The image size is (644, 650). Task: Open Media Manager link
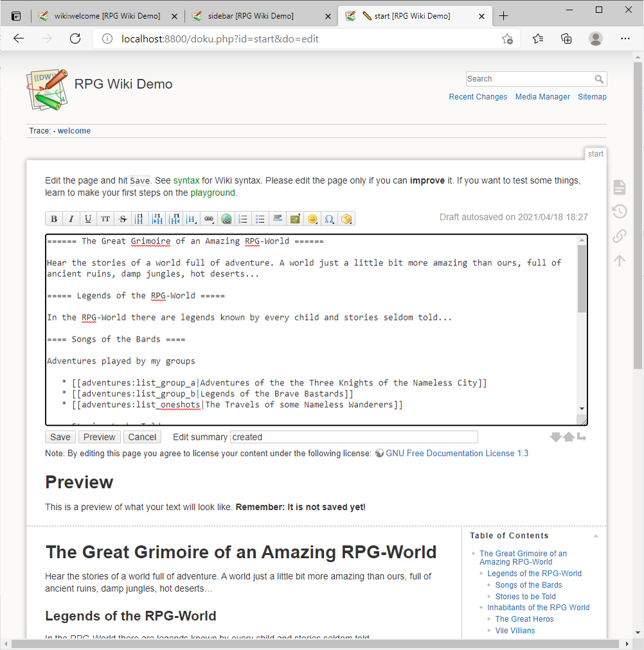click(x=542, y=96)
